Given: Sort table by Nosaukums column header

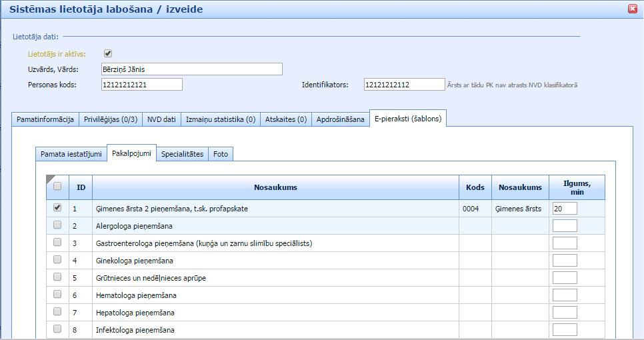Looking at the screenshot, I should pos(275,187).
